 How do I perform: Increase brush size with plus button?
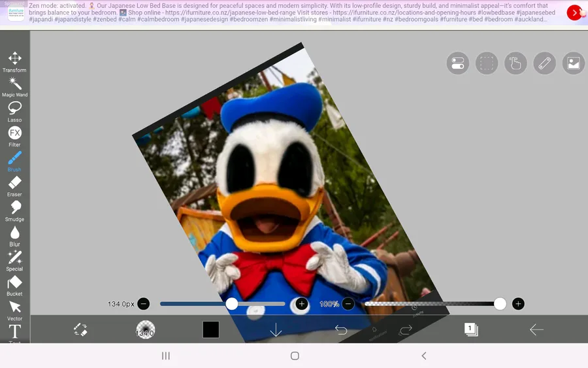(x=301, y=303)
